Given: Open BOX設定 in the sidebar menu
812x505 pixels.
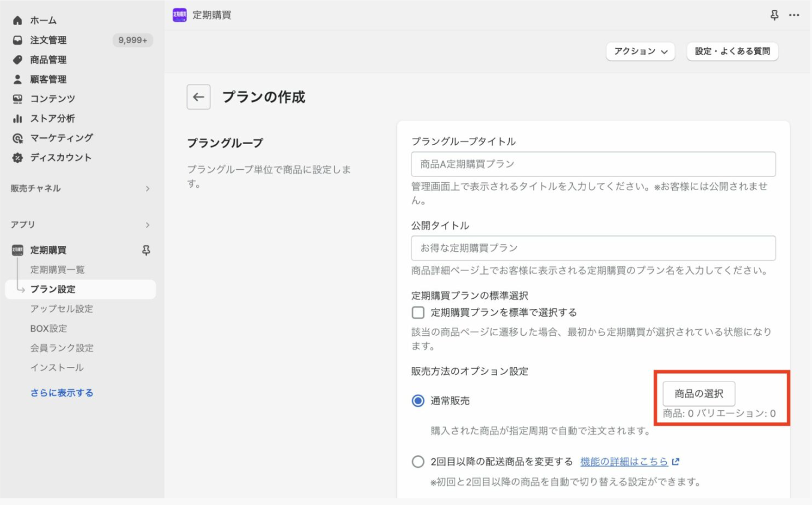Looking at the screenshot, I should 49,329.
